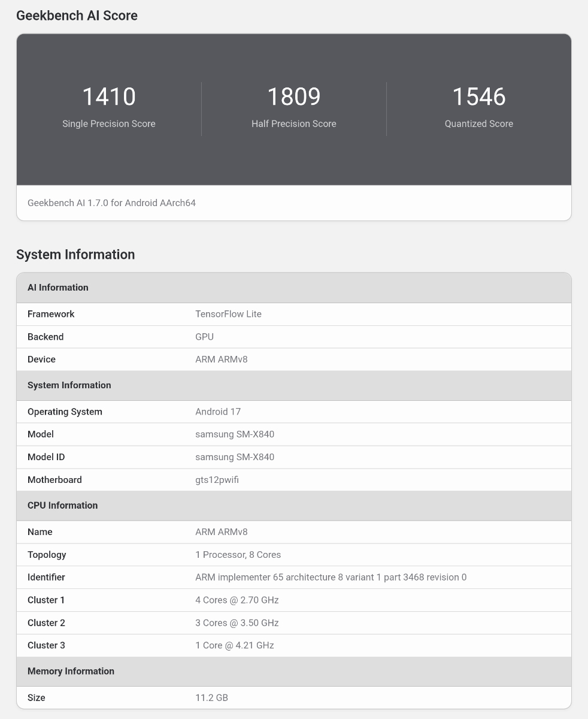This screenshot has width=588, height=719.
Task: Click the 1410 single precision score value
Action: click(109, 96)
